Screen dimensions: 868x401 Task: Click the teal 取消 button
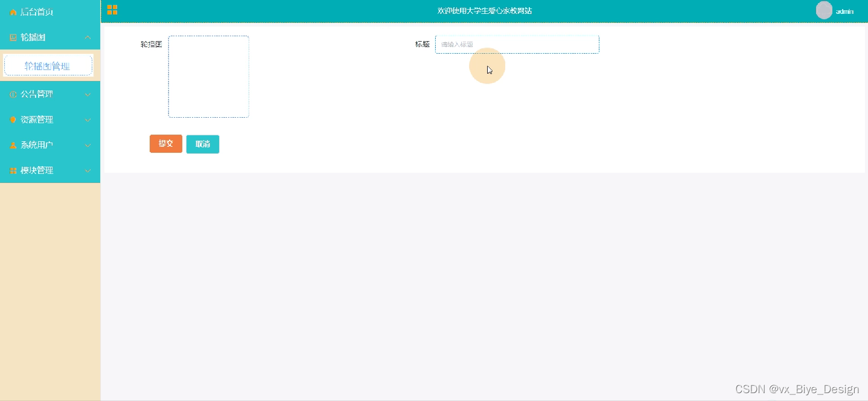[x=203, y=144]
